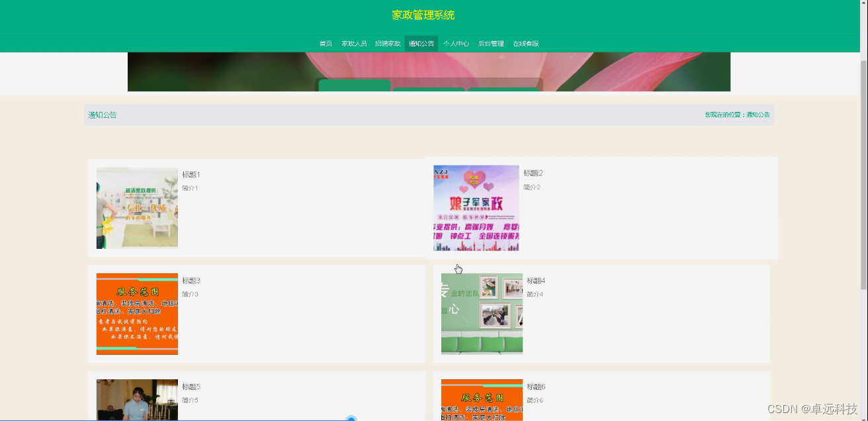868x421 pixels.
Task: Open 在线客服 customer service page
Action: pyautogui.click(x=526, y=43)
